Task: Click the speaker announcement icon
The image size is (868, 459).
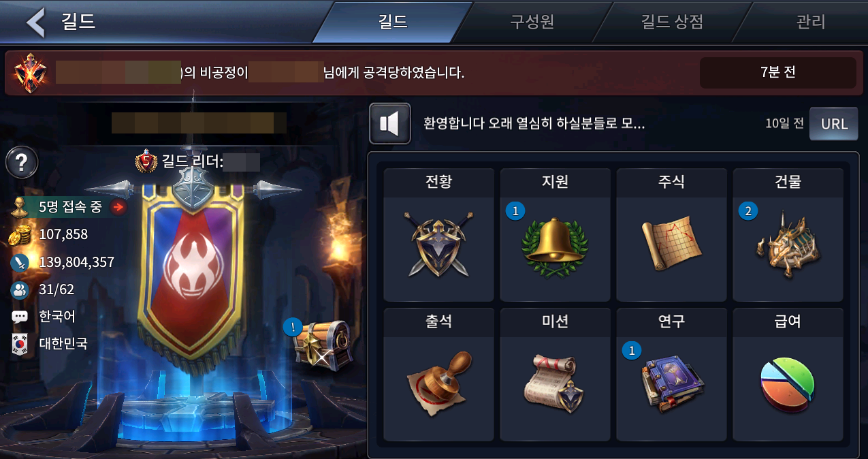Action: 390,123
